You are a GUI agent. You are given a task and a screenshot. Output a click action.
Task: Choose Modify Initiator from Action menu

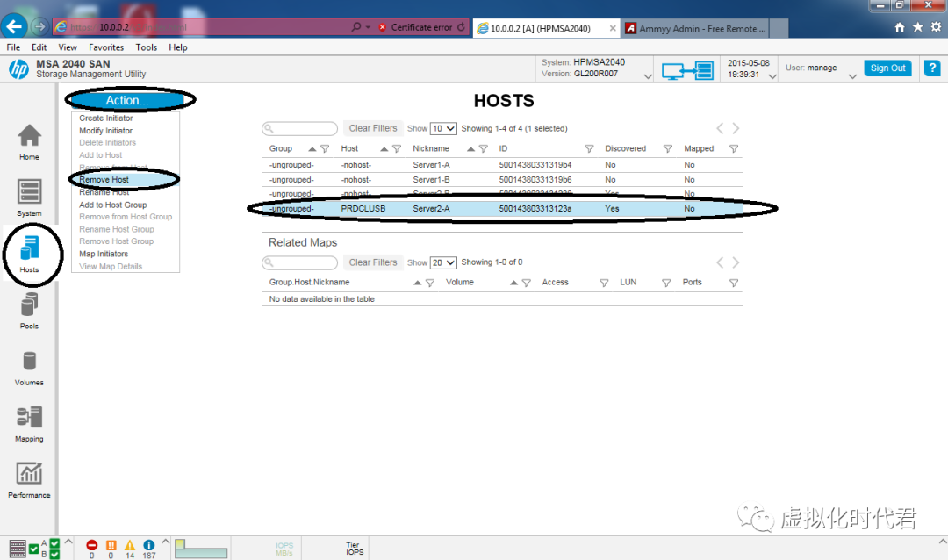[x=106, y=131]
